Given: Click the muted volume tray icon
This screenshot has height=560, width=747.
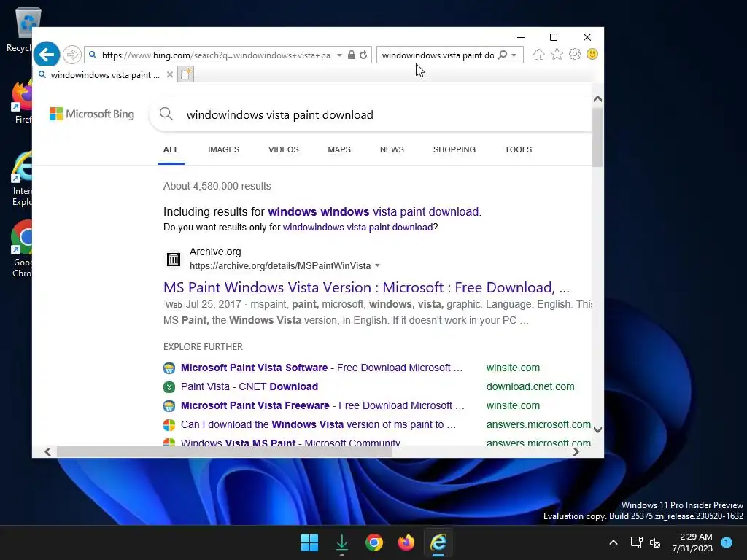Looking at the screenshot, I should click(x=655, y=542).
